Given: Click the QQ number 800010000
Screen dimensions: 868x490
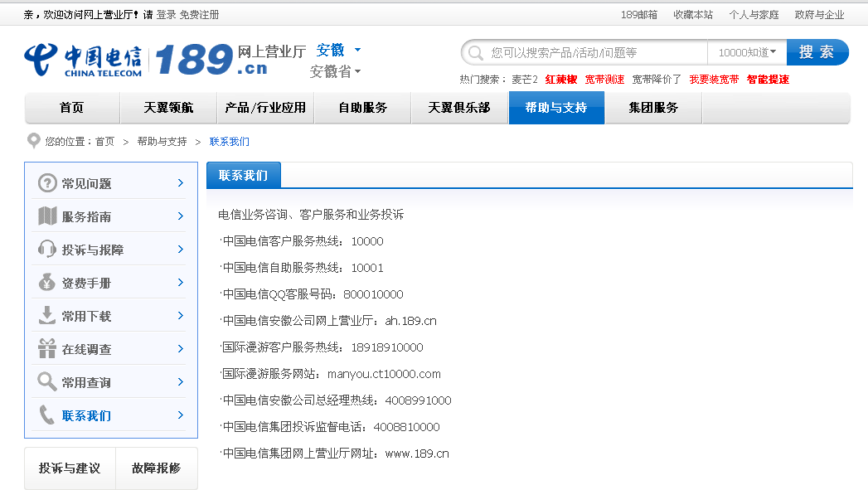Looking at the screenshot, I should [x=373, y=294].
